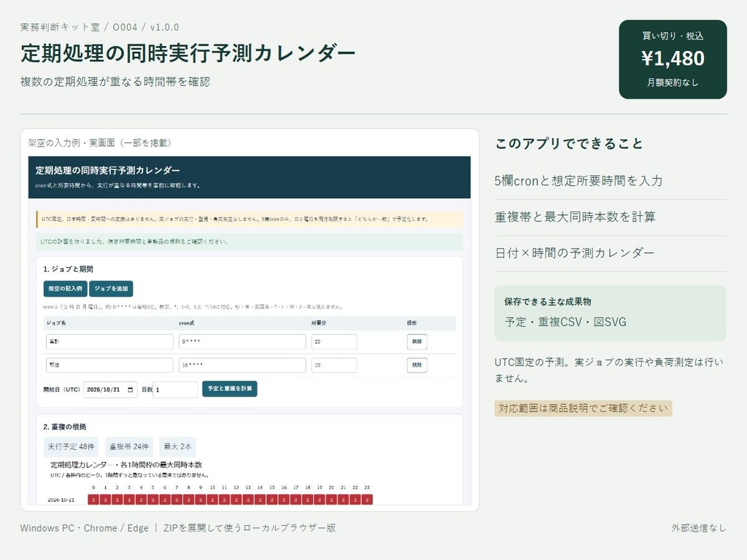Viewport: 747px width, 560px height.
Task: Click the footer text ZIPを展開して使うローカルブラウザー版
Action: (x=249, y=528)
